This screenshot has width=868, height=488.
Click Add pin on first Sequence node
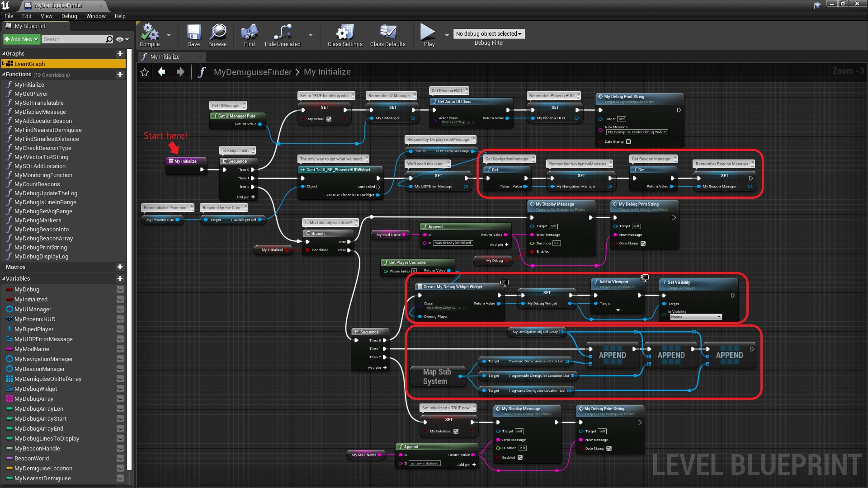pos(245,197)
